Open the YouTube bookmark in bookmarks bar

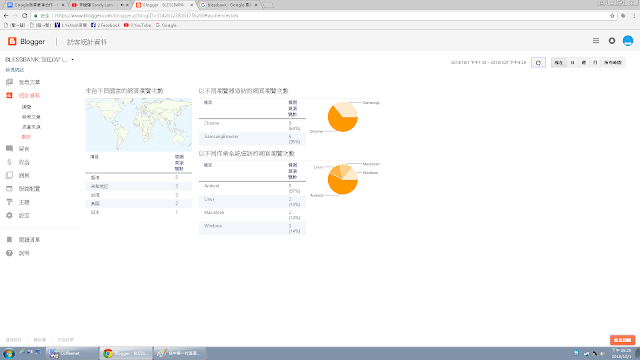pyautogui.click(x=138, y=25)
